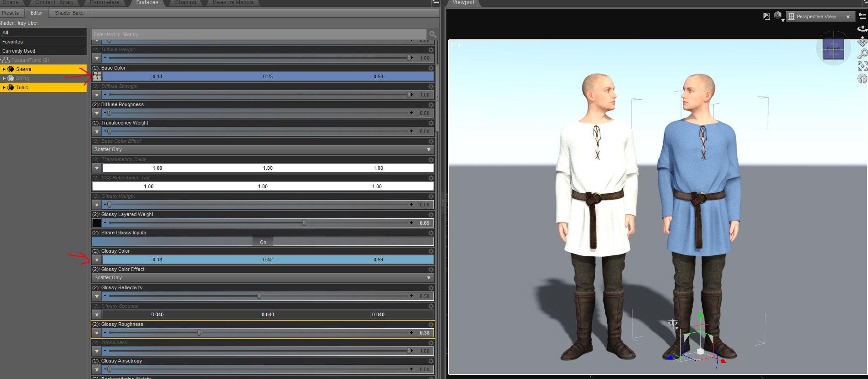Open the Surfaces pane options menu icon
868x379 pixels.
(436, 3)
